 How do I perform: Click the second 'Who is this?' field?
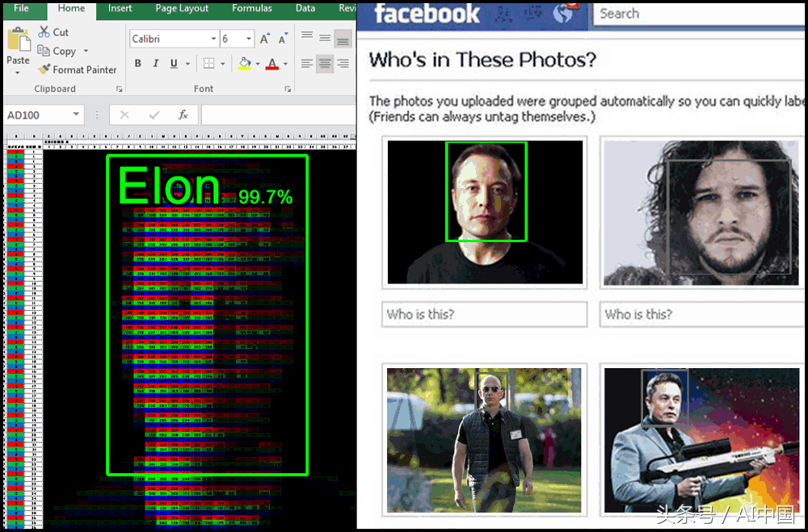[702, 314]
